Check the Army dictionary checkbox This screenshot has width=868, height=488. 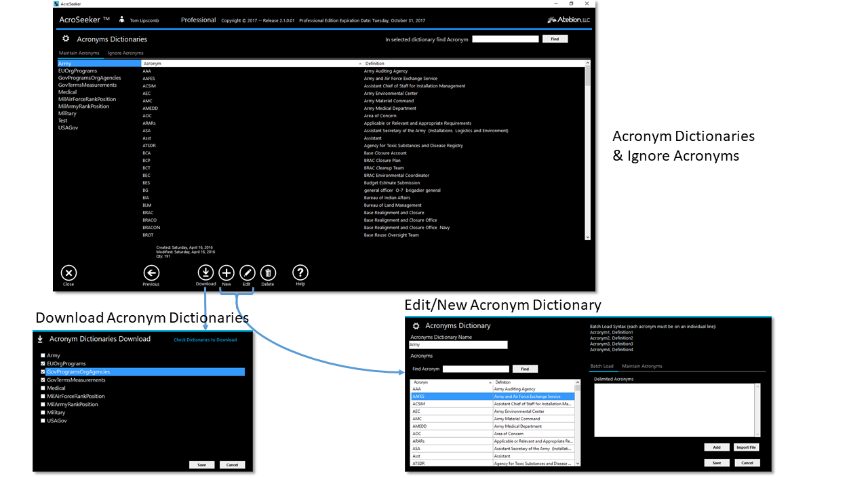(43, 356)
